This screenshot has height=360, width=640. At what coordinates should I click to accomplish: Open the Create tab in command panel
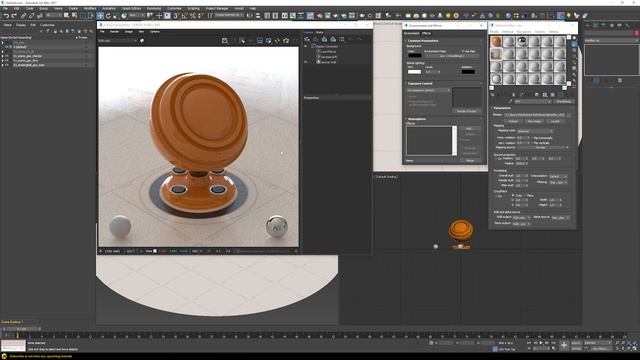[588, 25]
